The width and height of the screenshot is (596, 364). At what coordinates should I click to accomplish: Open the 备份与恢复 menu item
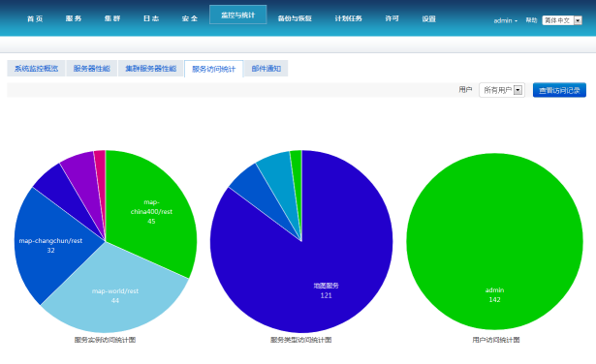click(x=295, y=18)
